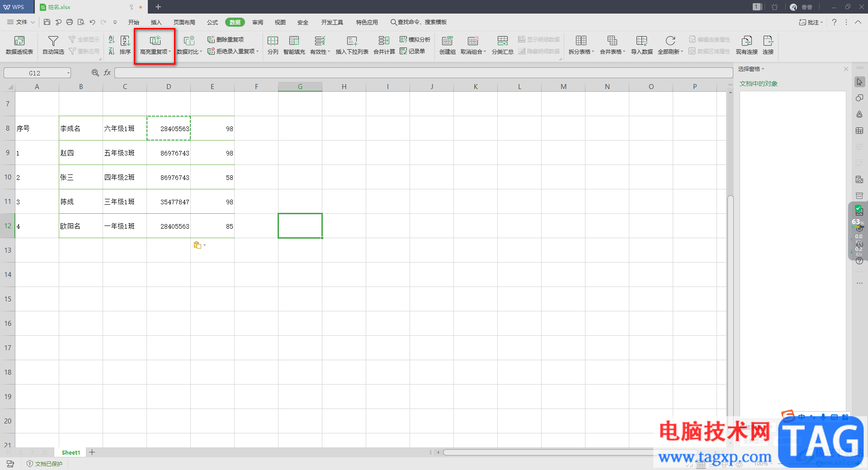Sort descending with the Z-A icon
Image resolution: width=868 pixels, height=470 pixels.
click(112, 52)
